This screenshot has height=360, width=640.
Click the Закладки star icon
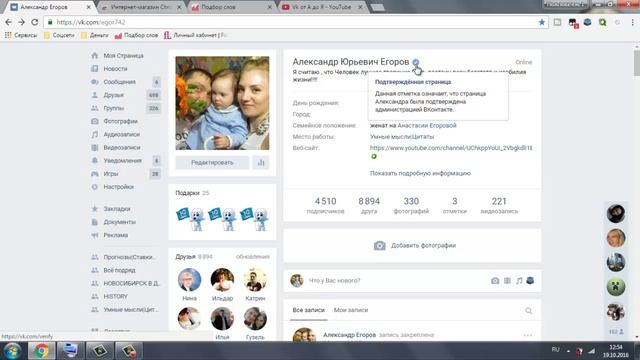click(x=95, y=209)
